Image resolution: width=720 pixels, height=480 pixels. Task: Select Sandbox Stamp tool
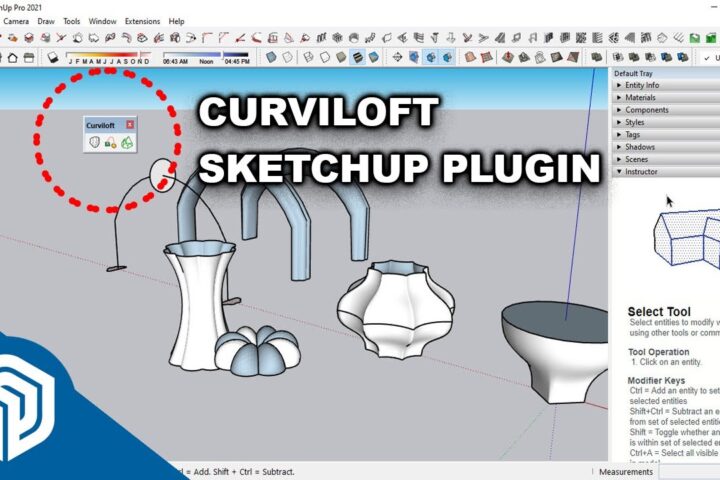coord(524,57)
